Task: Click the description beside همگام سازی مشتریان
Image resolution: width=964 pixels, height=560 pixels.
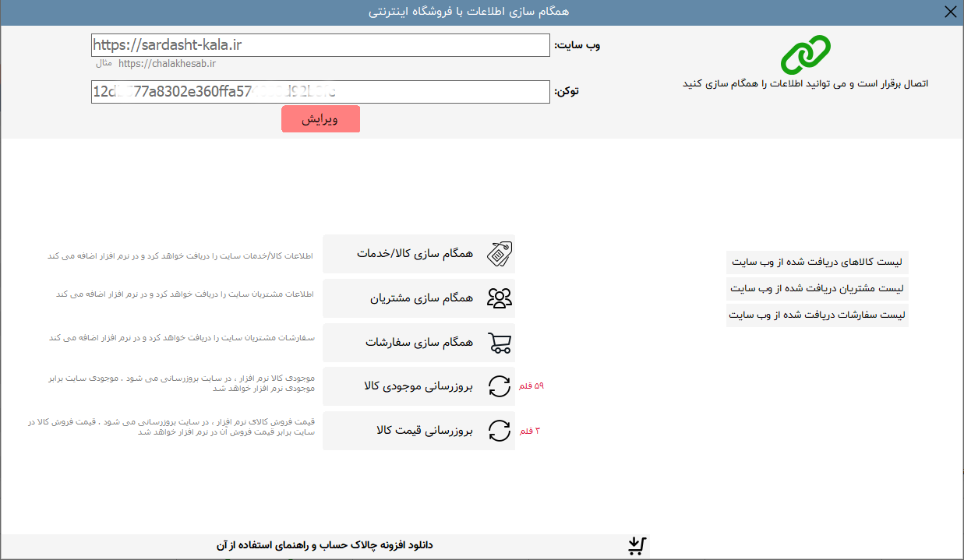Action: pos(184,294)
